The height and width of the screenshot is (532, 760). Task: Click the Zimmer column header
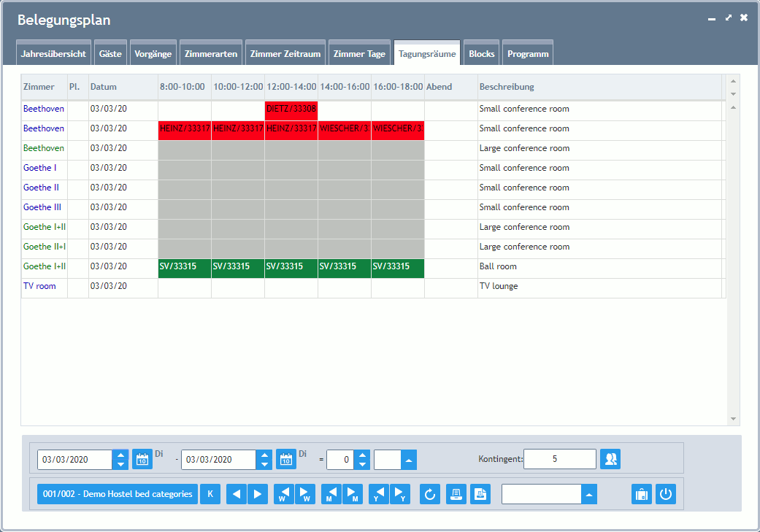(44, 87)
